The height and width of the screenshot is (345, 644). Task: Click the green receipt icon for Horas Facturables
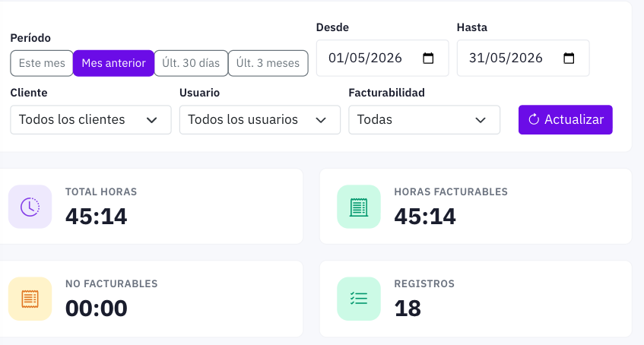(x=359, y=207)
